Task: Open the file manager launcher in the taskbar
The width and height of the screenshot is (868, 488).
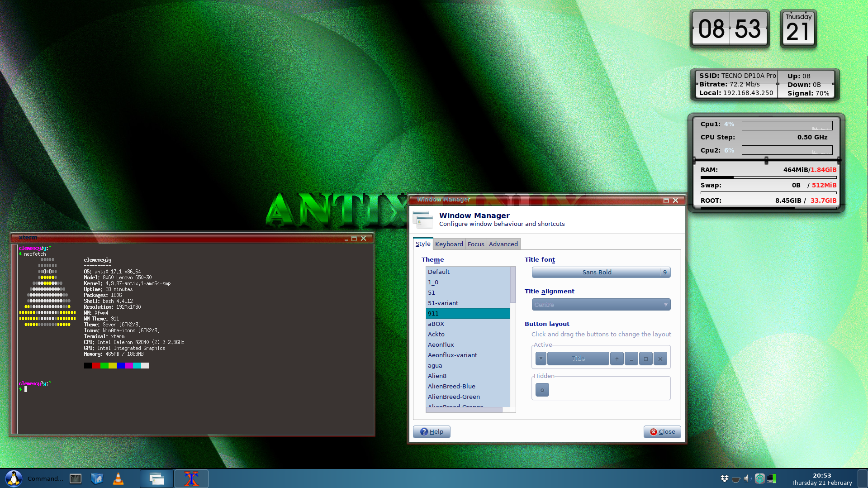Action: tap(97, 478)
